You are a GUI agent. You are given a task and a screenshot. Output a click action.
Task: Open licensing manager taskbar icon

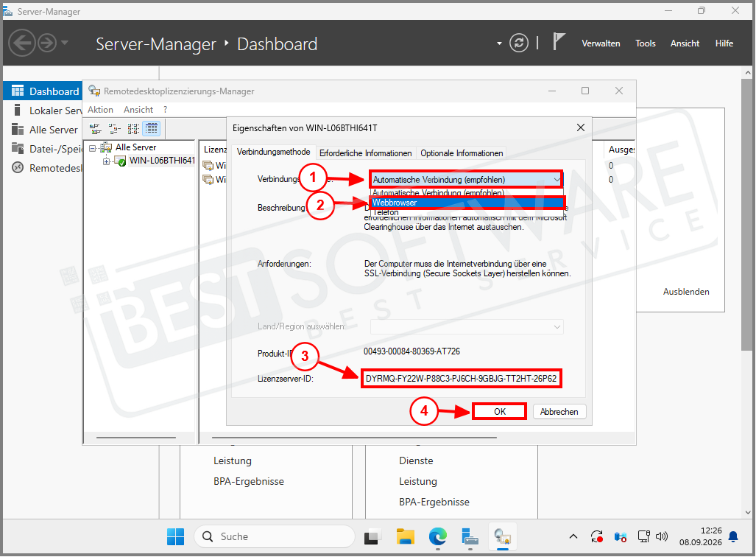coord(502,536)
